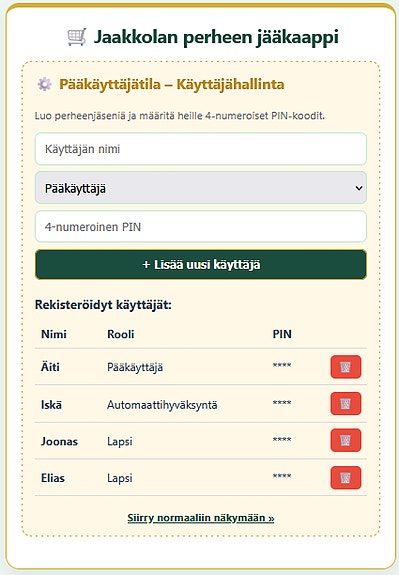399x575 pixels.
Task: Delete user Iskä with trash icon
Action: pos(345,404)
